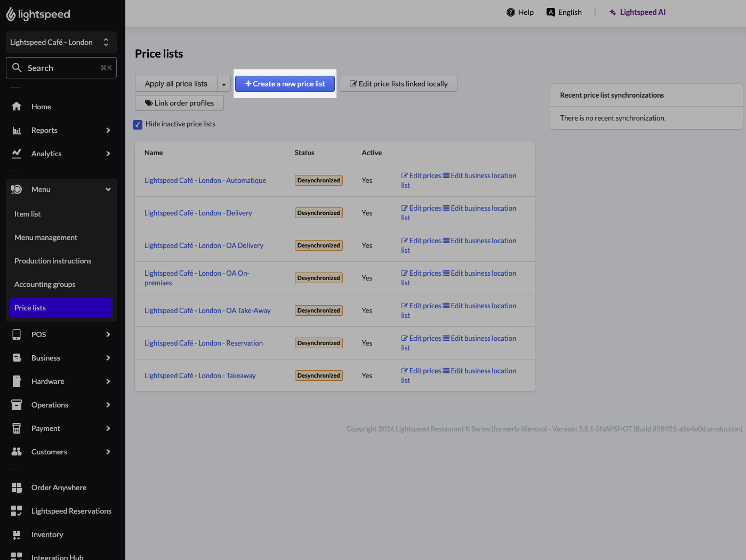Click the Analytics line chart icon

tap(17, 154)
